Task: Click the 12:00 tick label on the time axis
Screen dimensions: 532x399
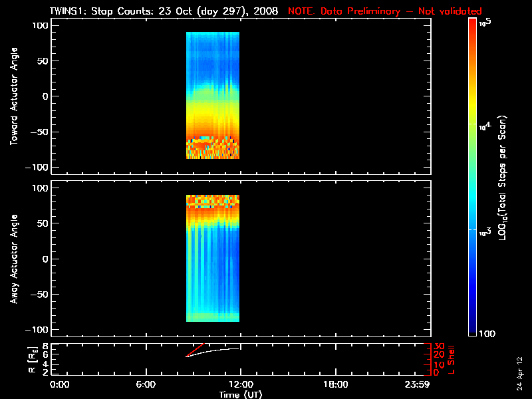Action: tap(240, 385)
